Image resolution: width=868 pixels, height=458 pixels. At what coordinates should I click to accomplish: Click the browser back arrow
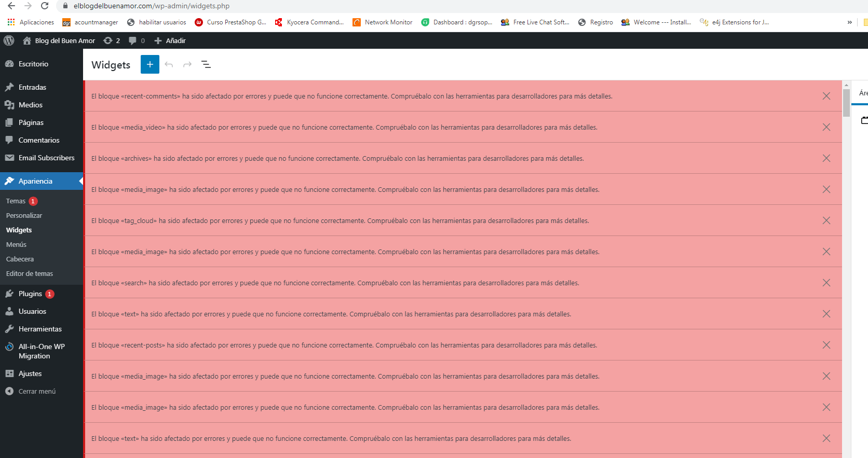point(11,6)
